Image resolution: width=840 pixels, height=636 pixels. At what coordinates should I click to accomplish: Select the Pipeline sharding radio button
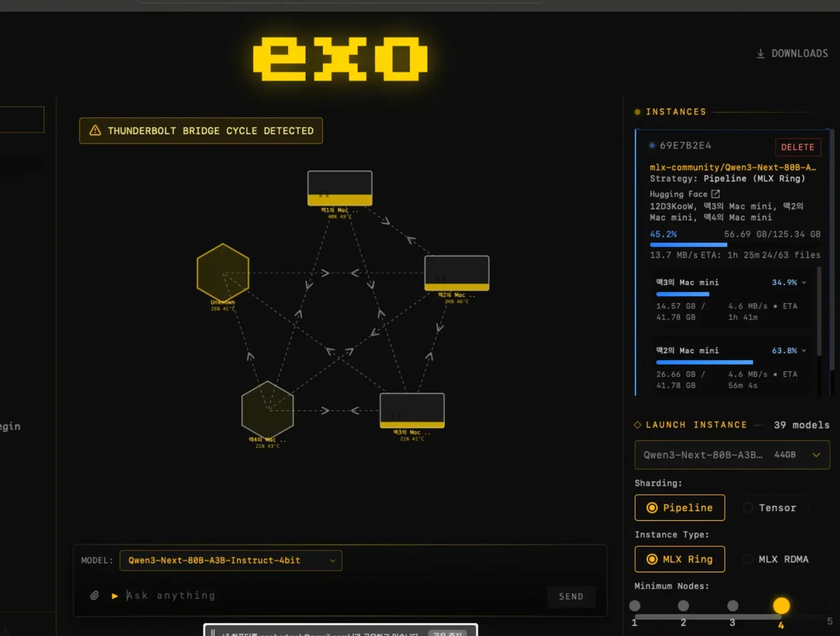[x=652, y=508]
